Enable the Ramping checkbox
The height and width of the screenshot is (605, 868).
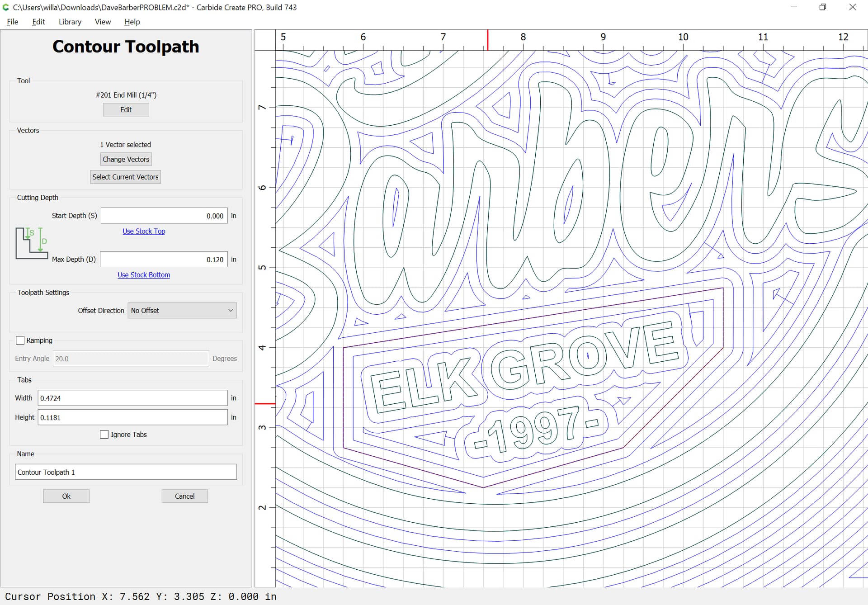coord(20,340)
